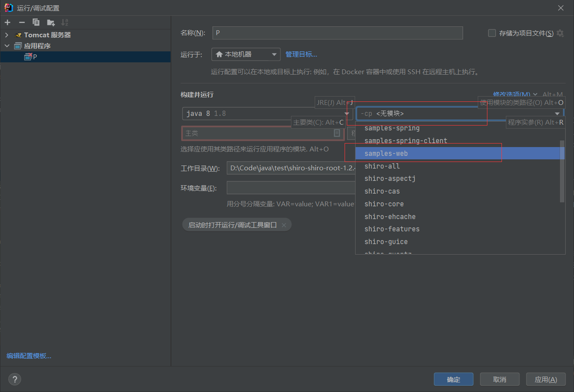Open 修改选项 dropdown
Image resolution: width=574 pixels, height=392 pixels.
515,94
